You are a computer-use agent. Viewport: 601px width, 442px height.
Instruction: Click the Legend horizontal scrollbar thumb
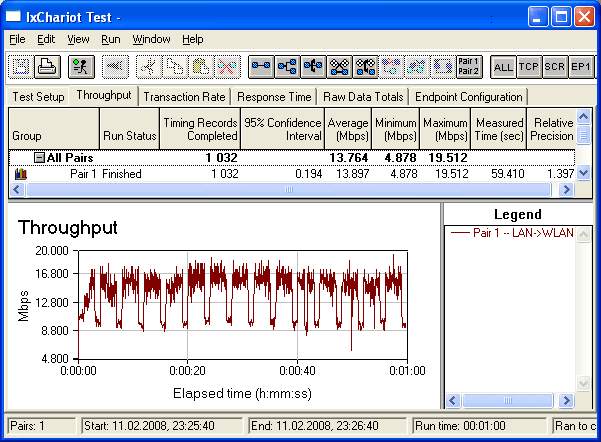tap(508, 401)
